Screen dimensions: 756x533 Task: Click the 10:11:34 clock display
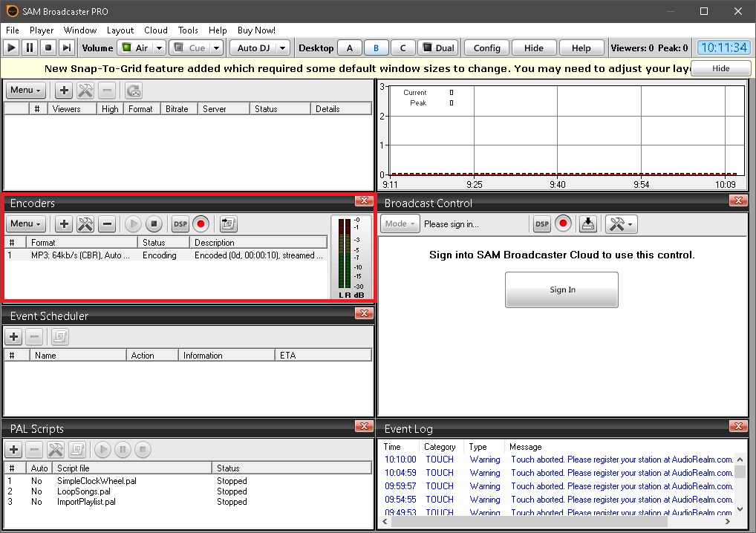coord(724,48)
